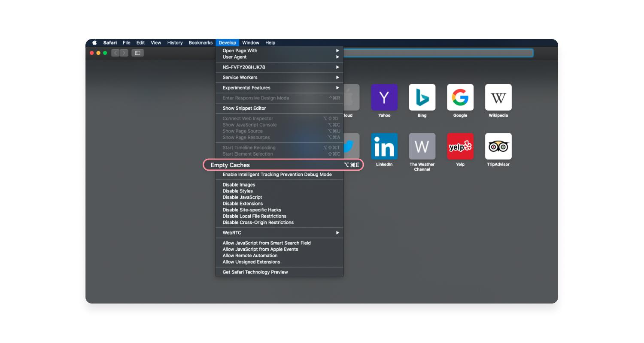Toggle Disable Site-specific Hacks
Screen dimensions: 644x343
pyautogui.click(x=279, y=210)
